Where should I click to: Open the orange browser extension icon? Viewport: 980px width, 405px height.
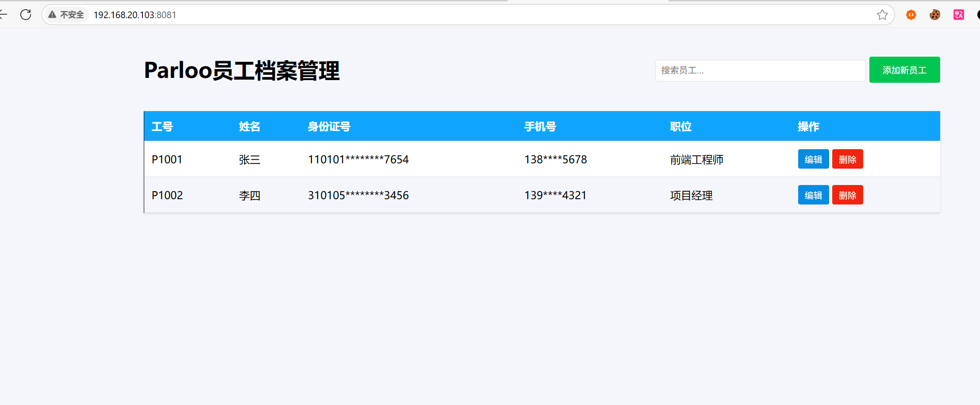pyautogui.click(x=911, y=15)
